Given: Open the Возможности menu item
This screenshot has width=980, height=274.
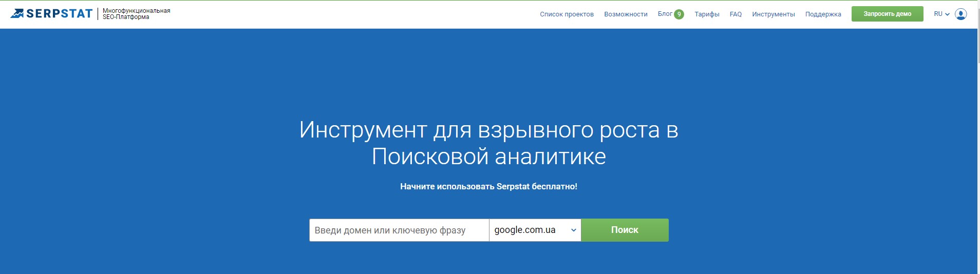Looking at the screenshot, I should click(x=626, y=14).
